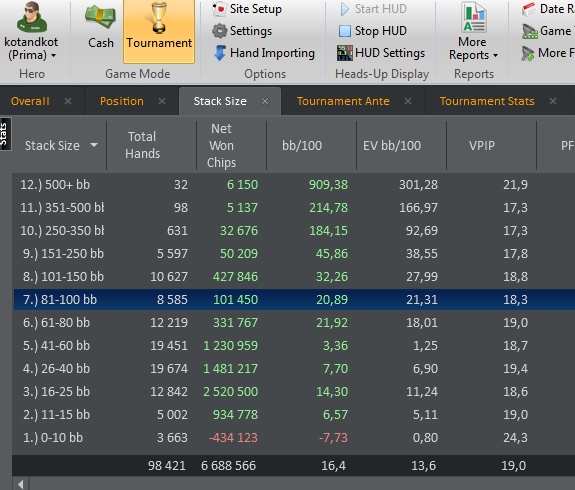
Task: Expand the kotandkot (Prima) hero dropdown
Action: pos(54,55)
